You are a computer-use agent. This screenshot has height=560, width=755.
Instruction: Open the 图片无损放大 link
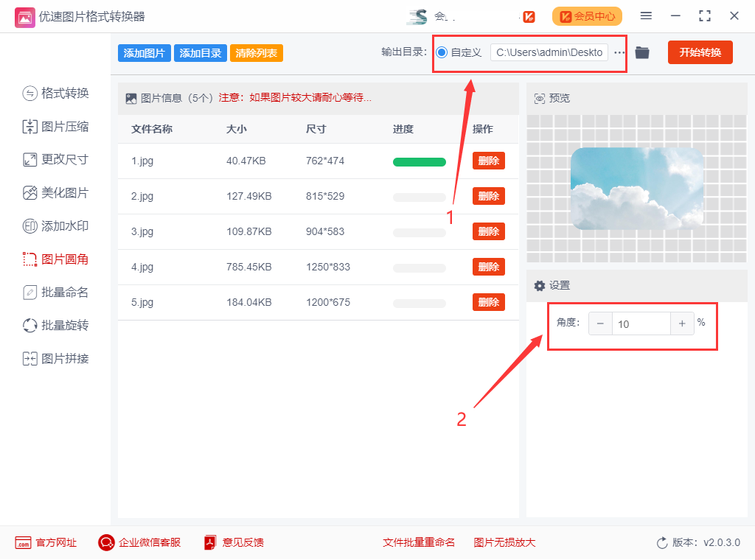point(504,542)
